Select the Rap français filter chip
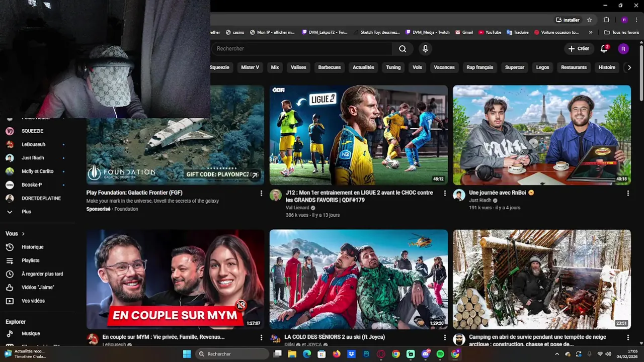Image resolution: width=644 pixels, height=362 pixels. tap(479, 67)
